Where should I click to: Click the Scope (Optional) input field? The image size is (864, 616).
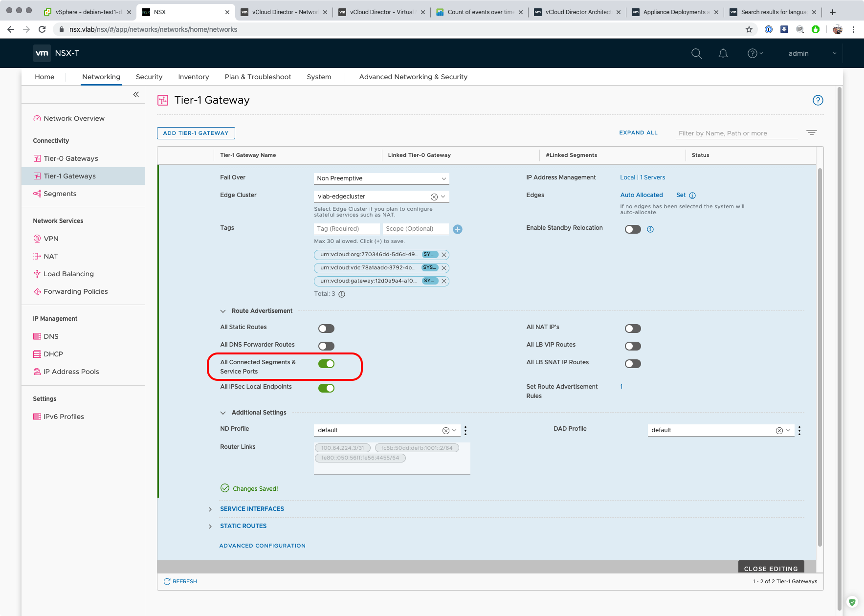416,229
